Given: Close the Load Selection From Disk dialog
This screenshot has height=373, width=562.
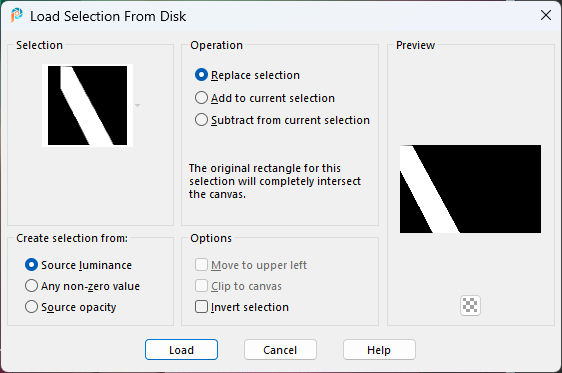Looking at the screenshot, I should 546,15.
